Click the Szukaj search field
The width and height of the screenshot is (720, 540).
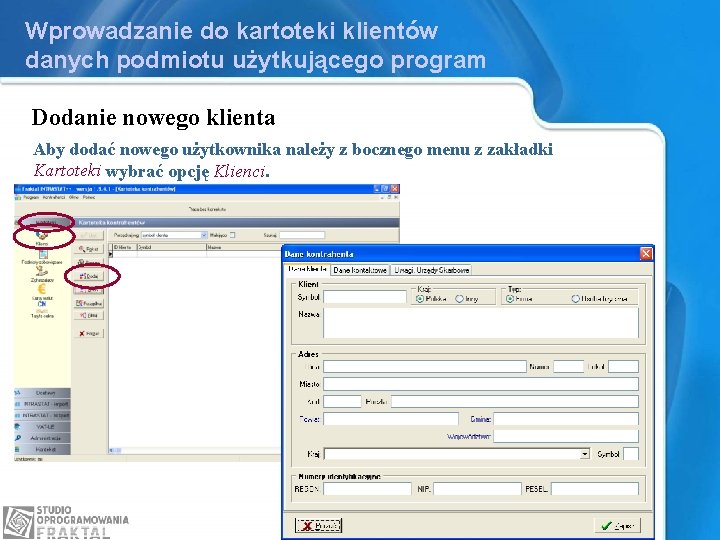[302, 235]
